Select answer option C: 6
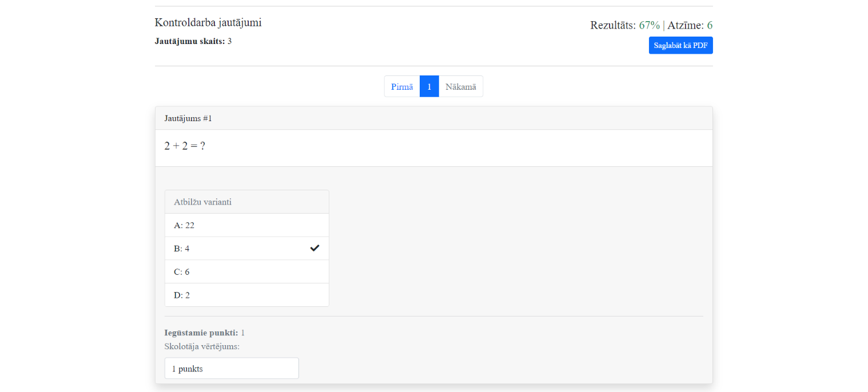 pyautogui.click(x=246, y=272)
